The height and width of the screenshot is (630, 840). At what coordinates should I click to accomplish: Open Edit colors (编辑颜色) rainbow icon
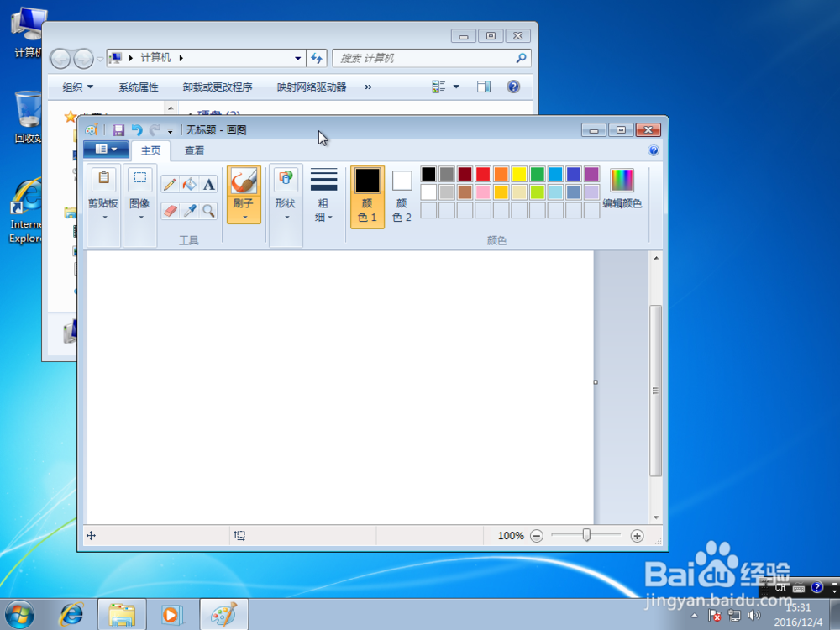tap(622, 180)
